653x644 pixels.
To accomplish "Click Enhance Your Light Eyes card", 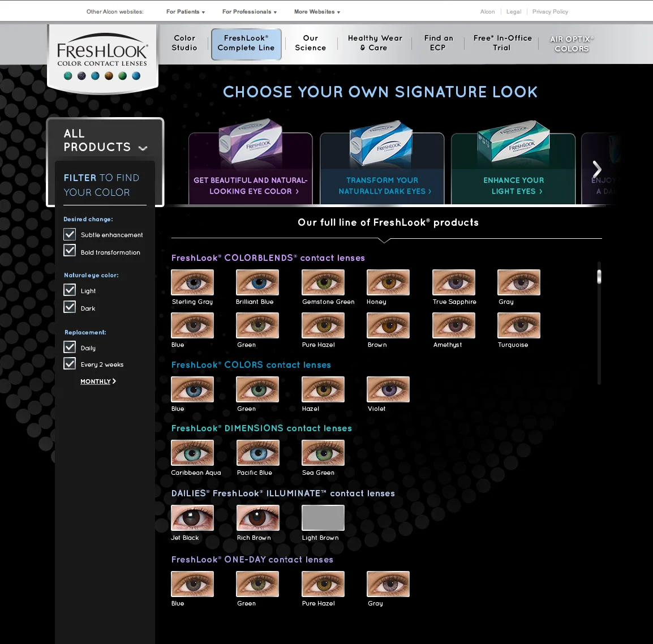I will point(513,168).
